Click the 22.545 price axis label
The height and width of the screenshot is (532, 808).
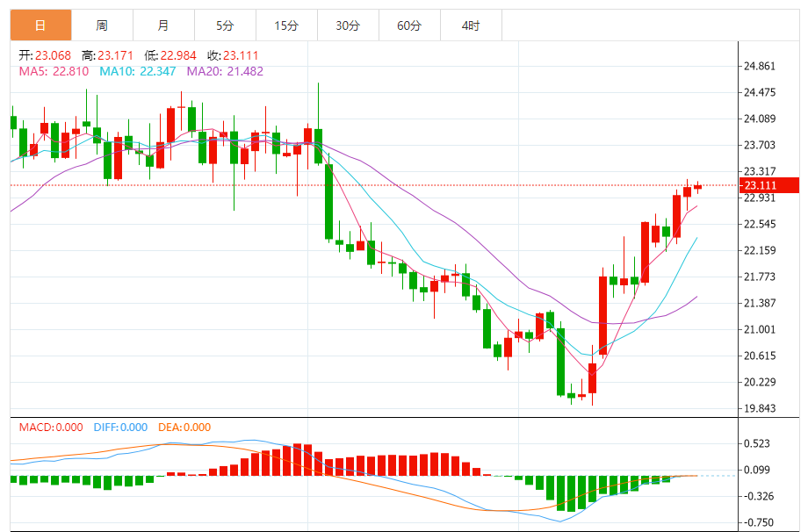760,224
